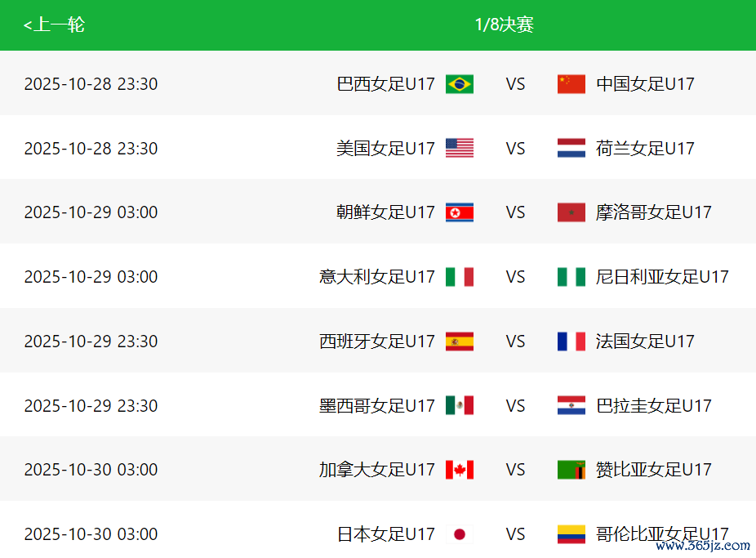Open 中国女足U17 team link
This screenshot has height=558, width=756.
pyautogui.click(x=645, y=84)
